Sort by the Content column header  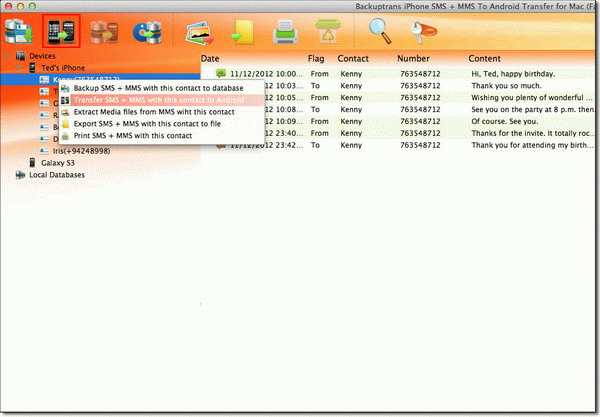[484, 59]
